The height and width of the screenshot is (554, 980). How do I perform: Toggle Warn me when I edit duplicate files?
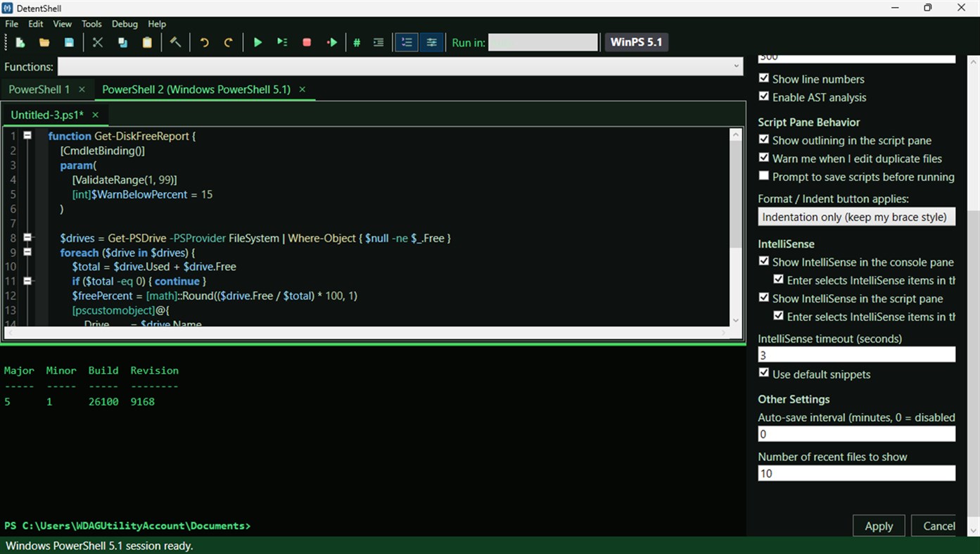click(x=764, y=158)
